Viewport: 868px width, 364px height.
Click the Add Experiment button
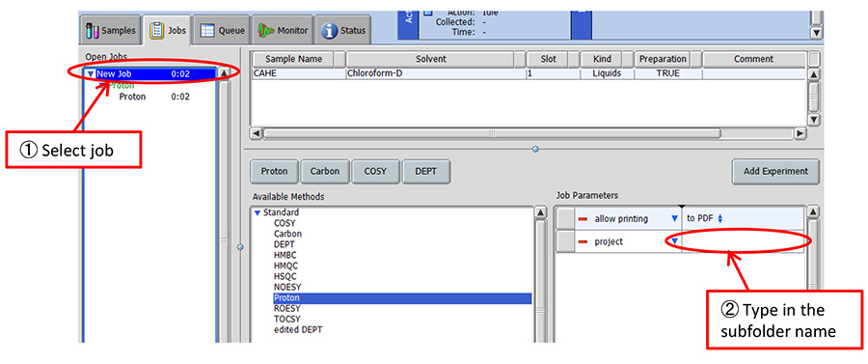click(775, 172)
